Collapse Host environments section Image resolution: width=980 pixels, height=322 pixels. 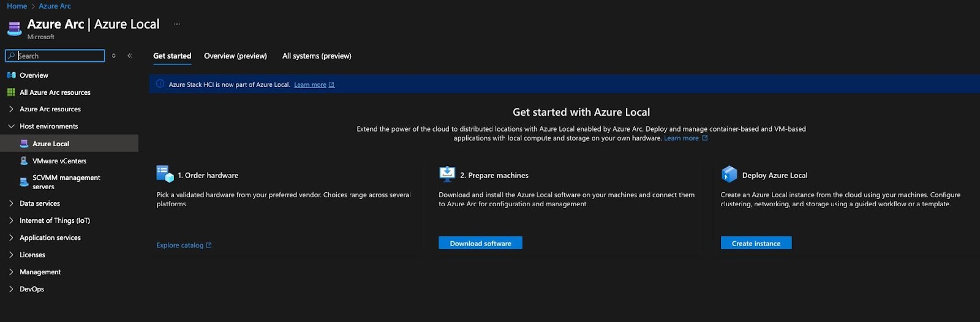11,126
